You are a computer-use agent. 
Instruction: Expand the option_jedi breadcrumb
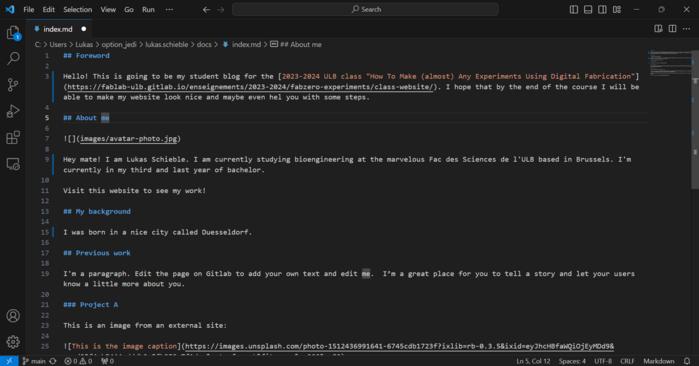tap(119, 45)
